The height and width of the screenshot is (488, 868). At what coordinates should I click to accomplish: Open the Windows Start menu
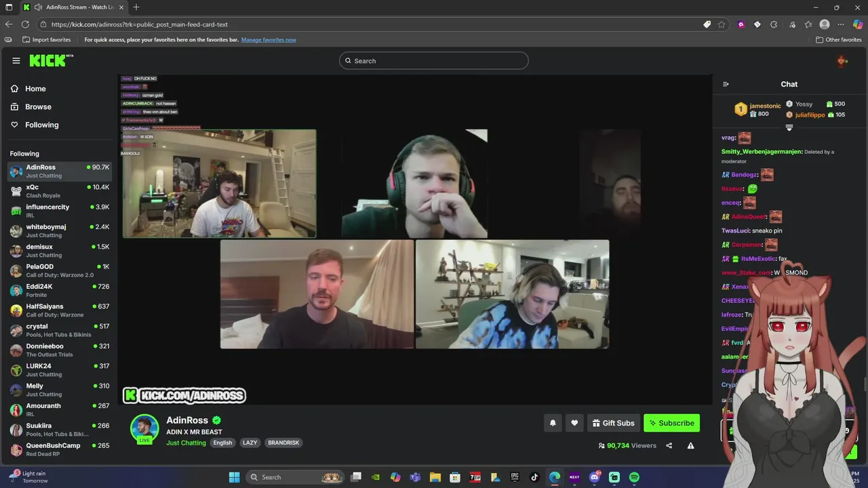234,477
